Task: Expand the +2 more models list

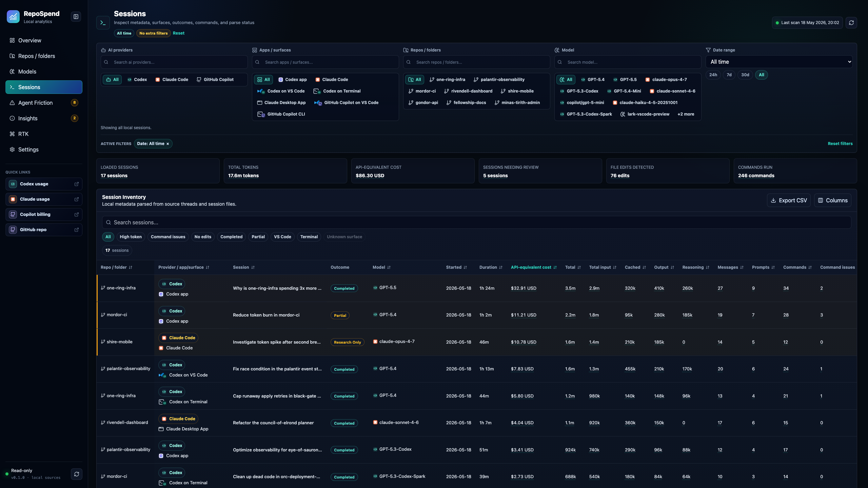Action: coord(686,114)
